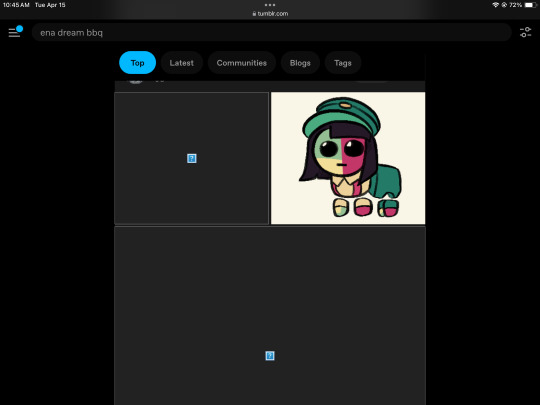Tap the tumblr.com address bar
Image resolution: width=540 pixels, height=405 pixels.
270,14
